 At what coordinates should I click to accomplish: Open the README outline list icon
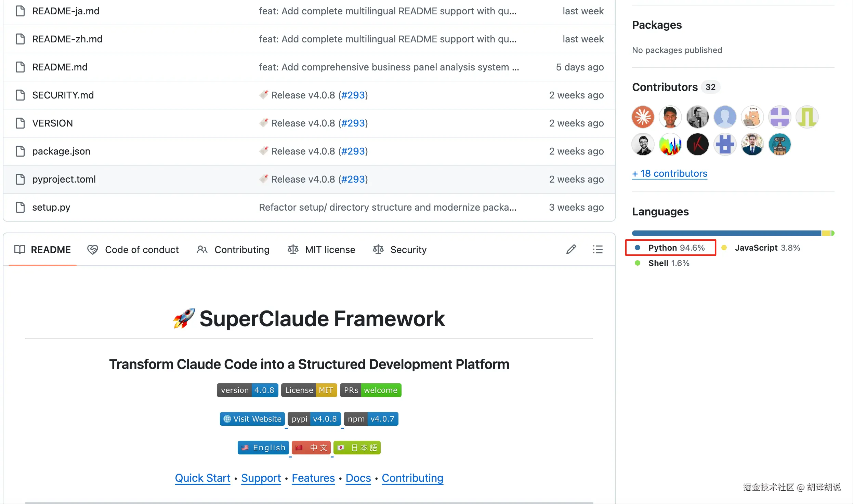click(598, 249)
